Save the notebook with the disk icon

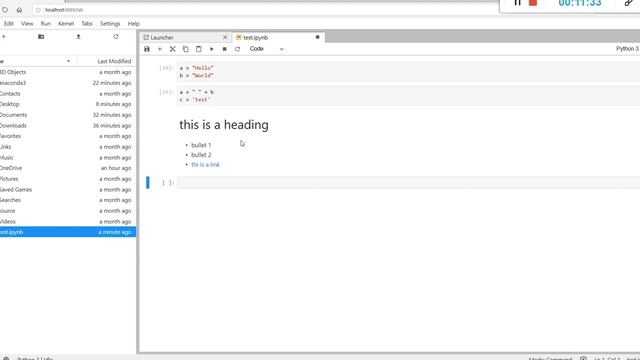tap(147, 49)
